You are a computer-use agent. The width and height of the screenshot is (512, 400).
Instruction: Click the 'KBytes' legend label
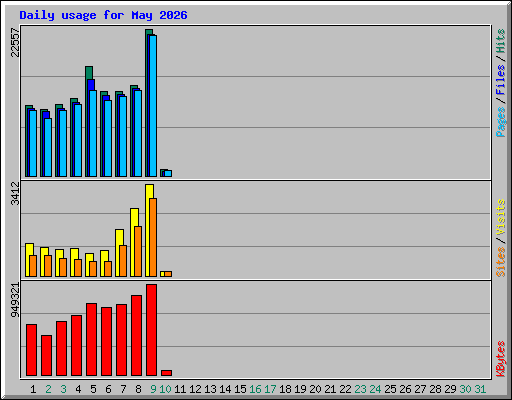[500, 359]
